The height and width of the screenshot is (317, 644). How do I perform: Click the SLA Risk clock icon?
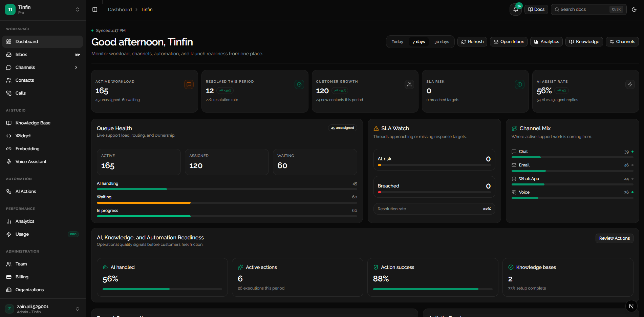[x=520, y=84]
